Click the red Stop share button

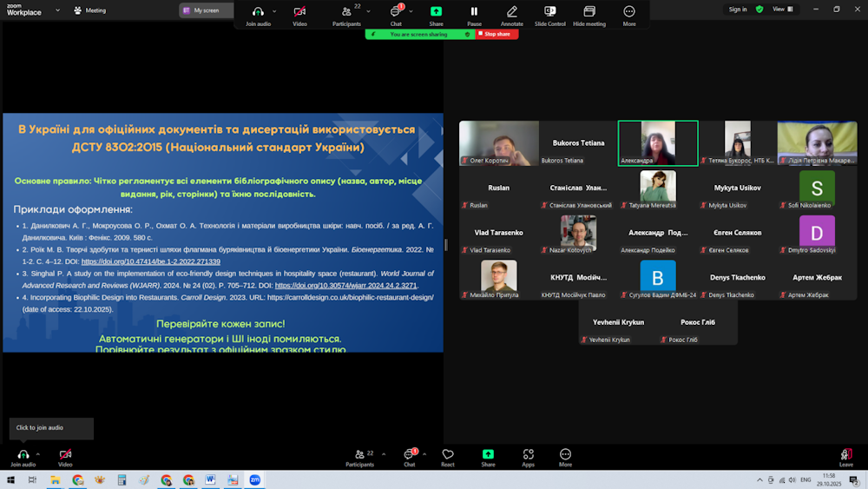(496, 34)
